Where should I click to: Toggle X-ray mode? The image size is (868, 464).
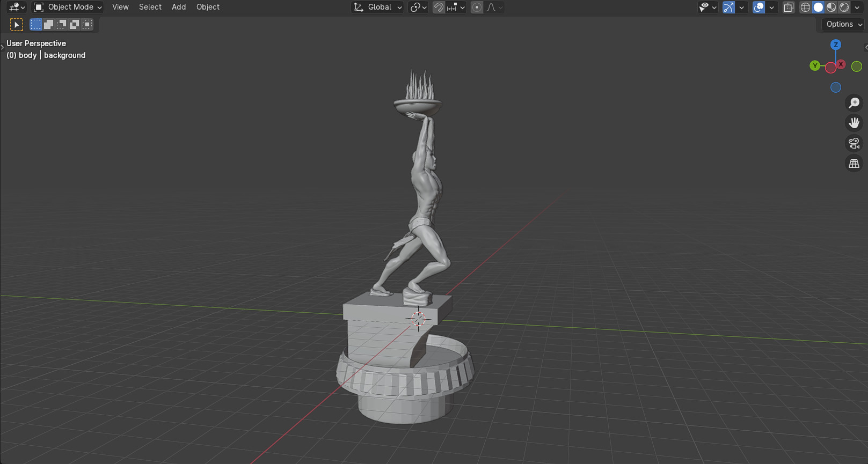789,7
